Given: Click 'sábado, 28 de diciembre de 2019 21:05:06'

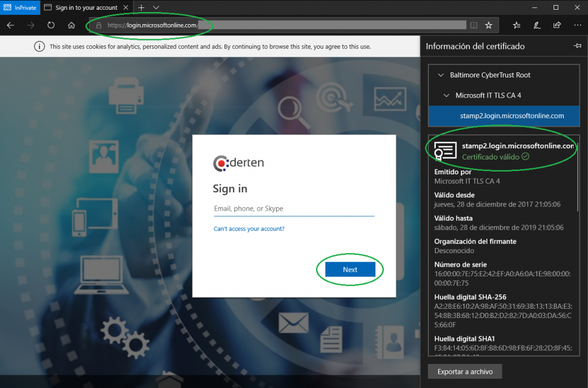Looking at the screenshot, I should pos(499,227).
